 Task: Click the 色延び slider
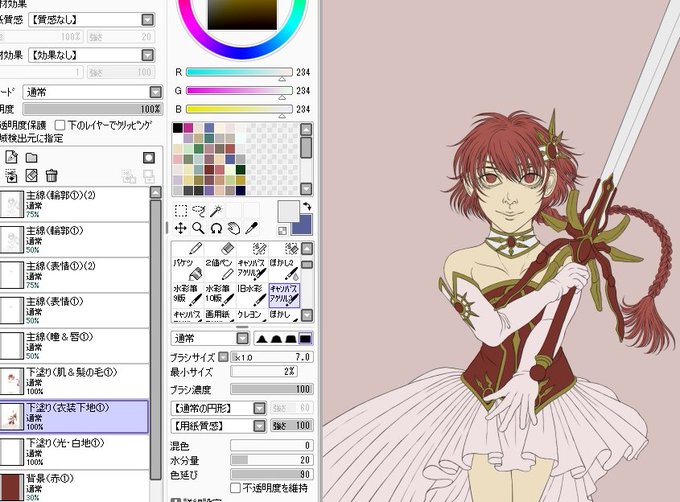272,474
